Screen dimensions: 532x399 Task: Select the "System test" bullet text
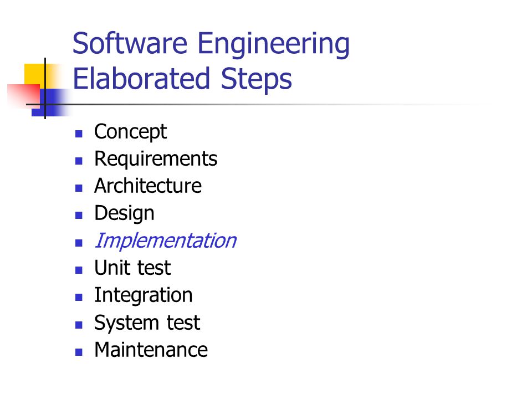pyautogui.click(x=147, y=323)
